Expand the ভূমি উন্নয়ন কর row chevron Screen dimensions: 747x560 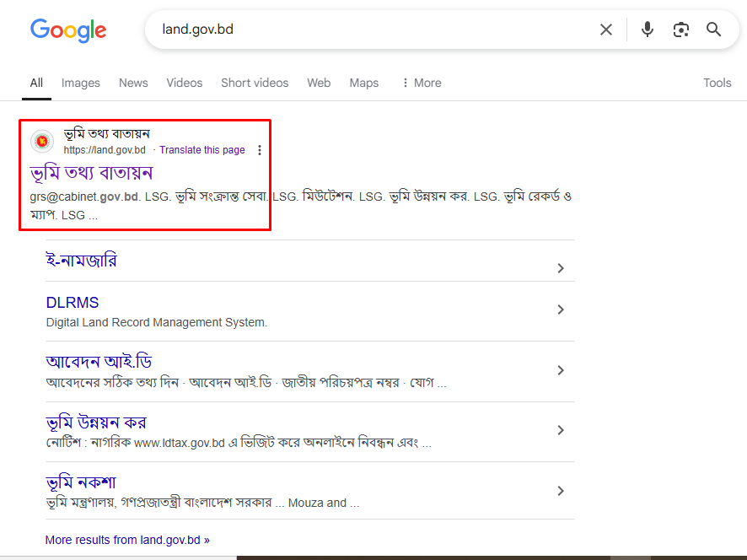tap(561, 430)
